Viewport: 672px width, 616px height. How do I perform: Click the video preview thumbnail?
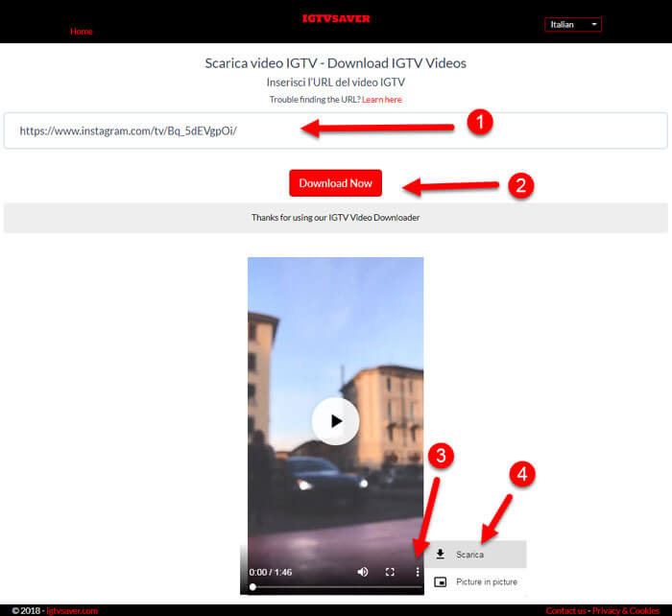pyautogui.click(x=336, y=426)
